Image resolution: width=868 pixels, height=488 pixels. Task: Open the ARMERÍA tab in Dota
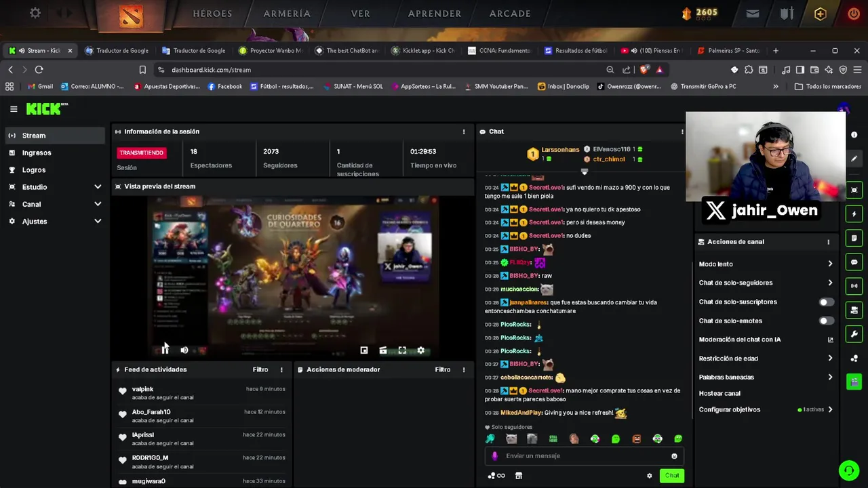287,14
